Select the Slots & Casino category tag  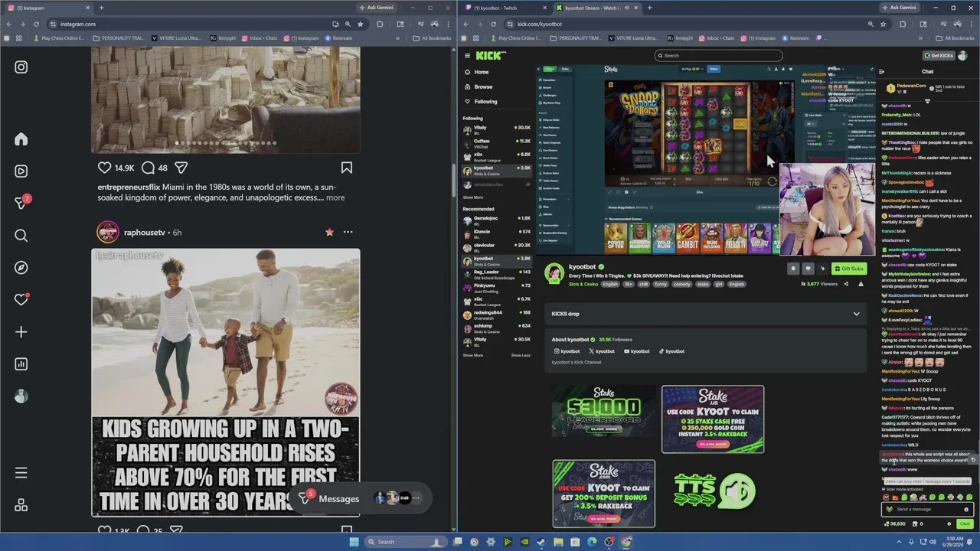pyautogui.click(x=583, y=284)
